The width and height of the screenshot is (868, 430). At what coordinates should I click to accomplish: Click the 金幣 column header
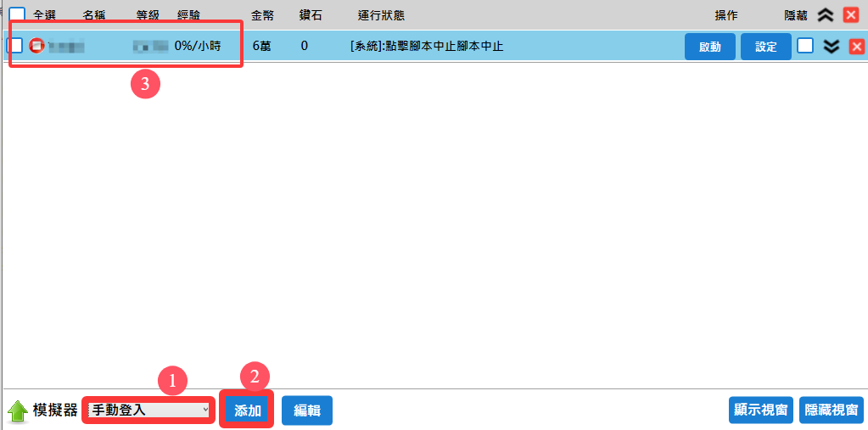262,15
